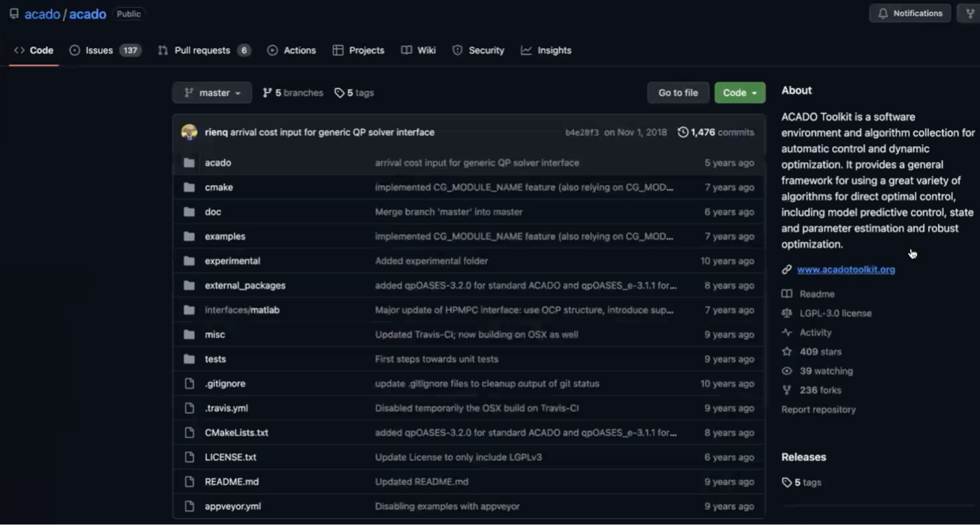
Task: Click the watching eye icon
Action: pos(787,370)
